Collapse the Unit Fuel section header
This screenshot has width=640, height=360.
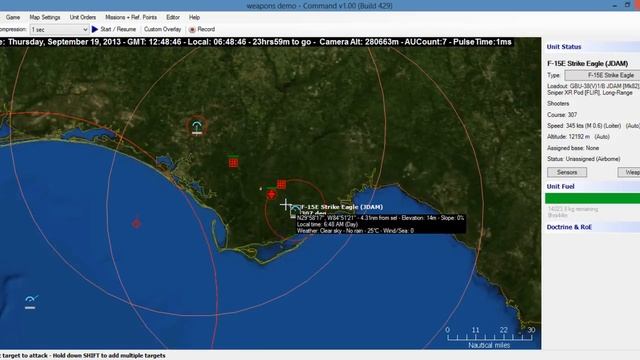click(560, 187)
